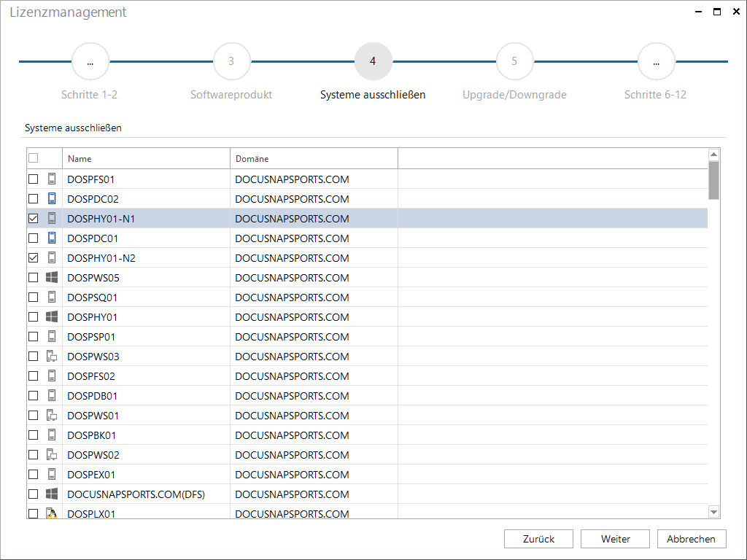This screenshot has width=747, height=560.
Task: Click the workstation icon for DOSPWS01
Action: [x=52, y=415]
